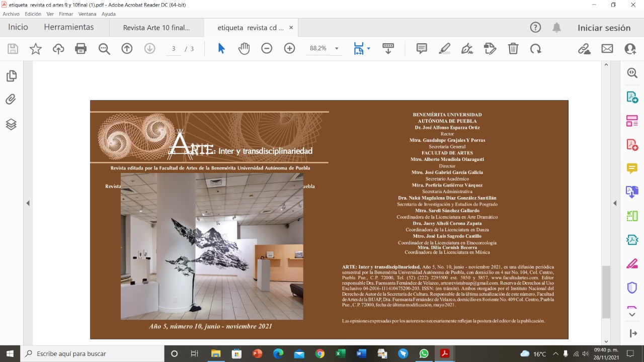Open the attachments paperclip panel

11,100
